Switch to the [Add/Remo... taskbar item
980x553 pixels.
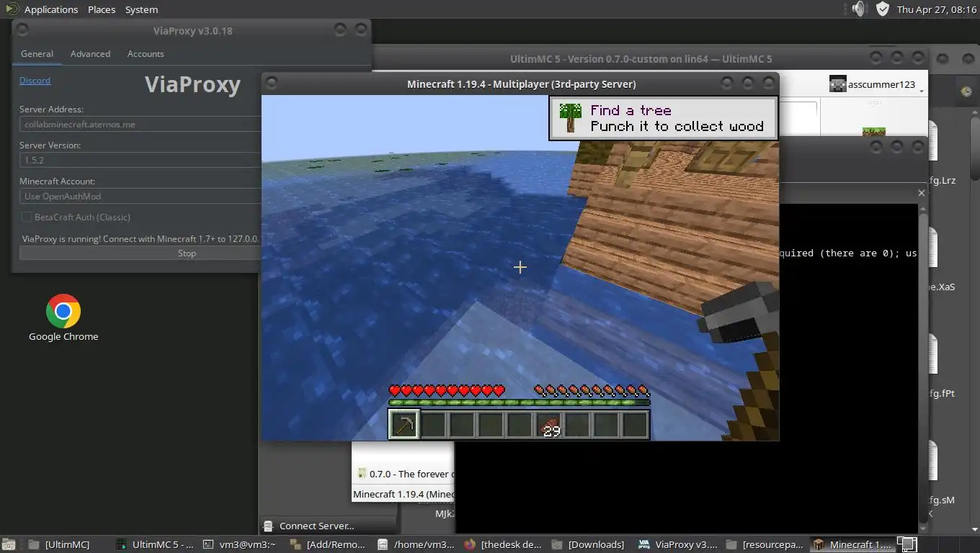329,544
